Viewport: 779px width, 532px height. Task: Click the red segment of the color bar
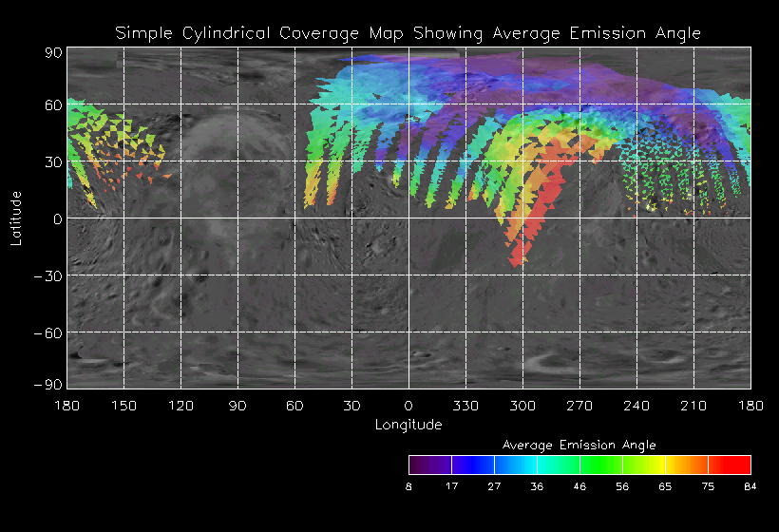pos(730,465)
